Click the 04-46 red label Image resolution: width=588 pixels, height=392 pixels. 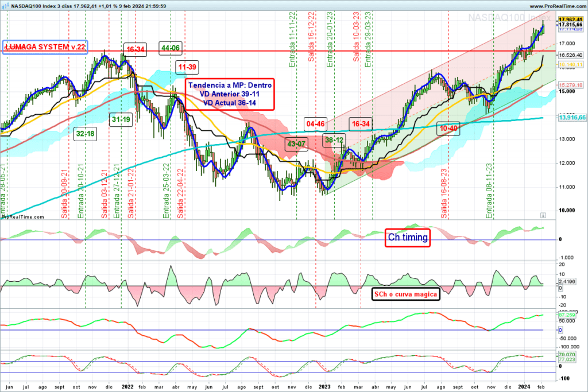point(315,124)
